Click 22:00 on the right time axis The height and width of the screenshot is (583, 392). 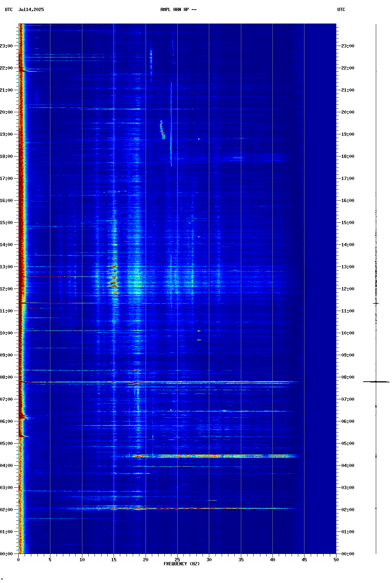point(348,68)
